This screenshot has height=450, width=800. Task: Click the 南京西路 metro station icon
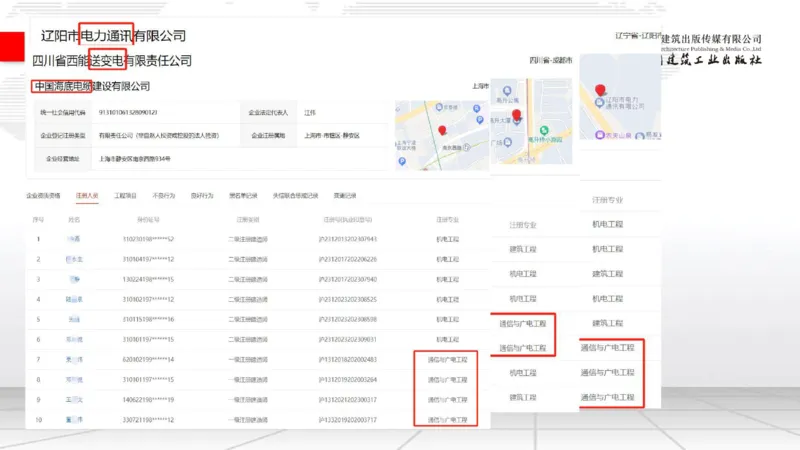[x=466, y=147]
